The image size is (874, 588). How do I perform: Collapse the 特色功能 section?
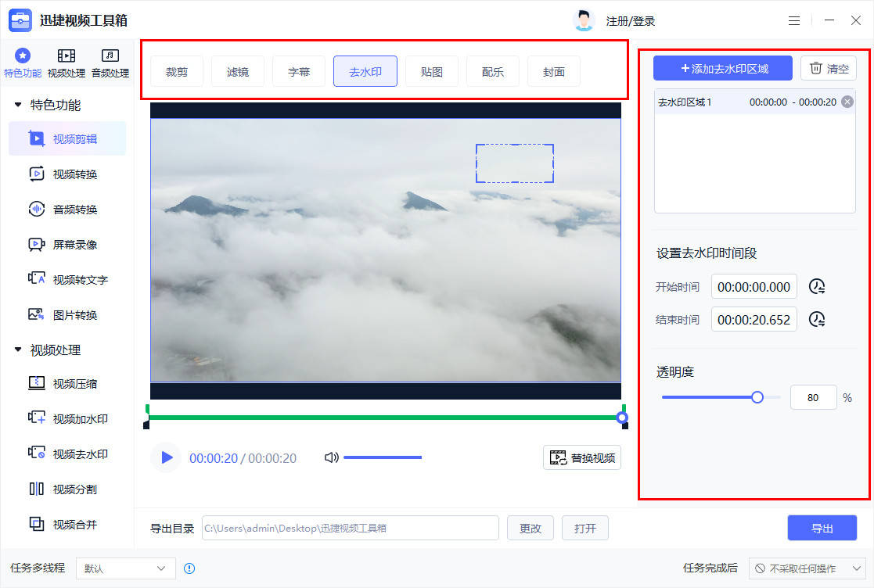17,105
